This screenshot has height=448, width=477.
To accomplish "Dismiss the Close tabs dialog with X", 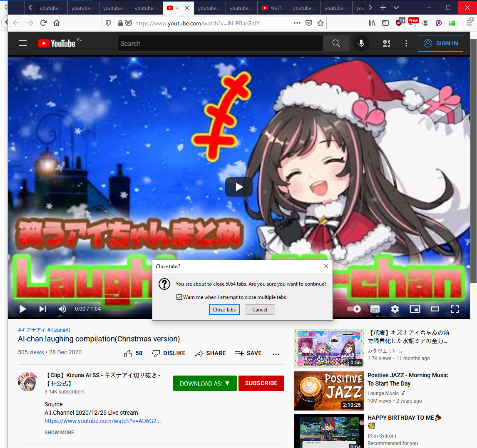I will (326, 266).
